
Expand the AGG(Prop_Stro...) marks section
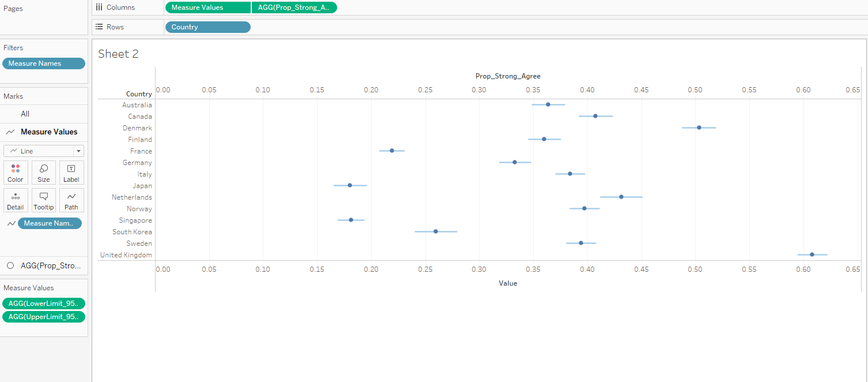point(51,265)
